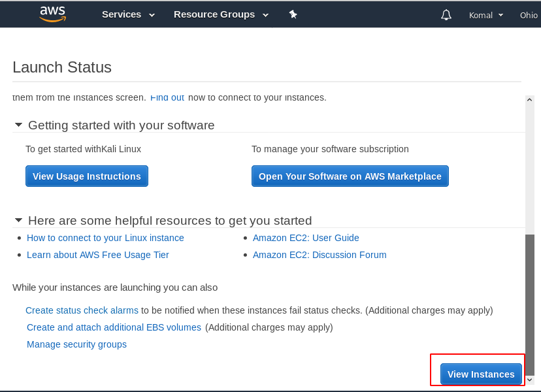Open Learn about AWS Free Usage Tier link
Image resolution: width=541 pixels, height=392 pixels.
(x=98, y=255)
